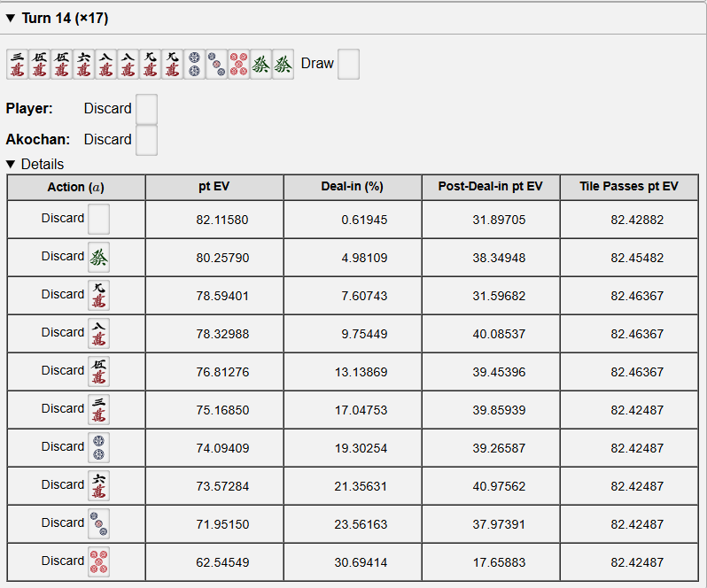The height and width of the screenshot is (588, 707).
Task: Select the rightmost 9-man tile in the hand
Action: point(172,65)
